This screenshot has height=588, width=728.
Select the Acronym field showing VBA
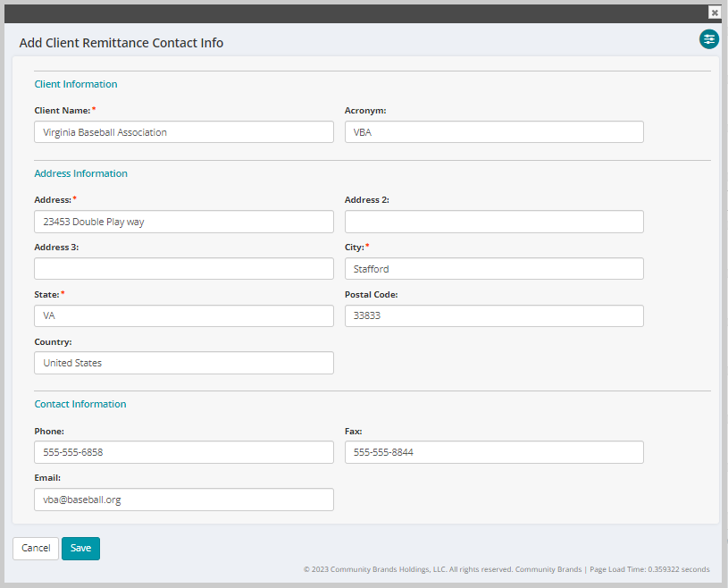[494, 131]
